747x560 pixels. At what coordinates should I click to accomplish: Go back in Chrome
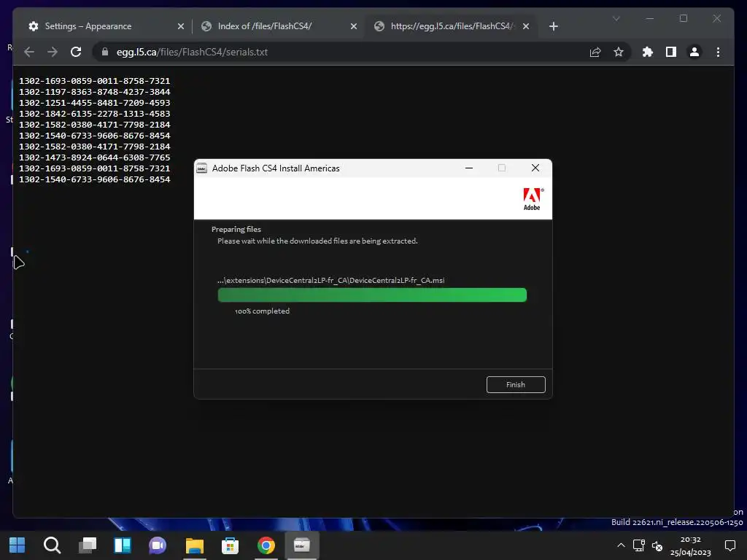pos(29,52)
